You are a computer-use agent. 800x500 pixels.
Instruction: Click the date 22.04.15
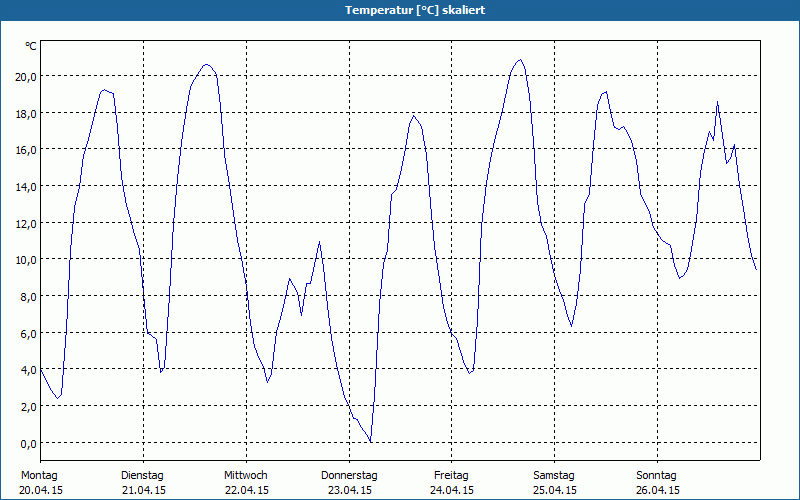pos(247,490)
